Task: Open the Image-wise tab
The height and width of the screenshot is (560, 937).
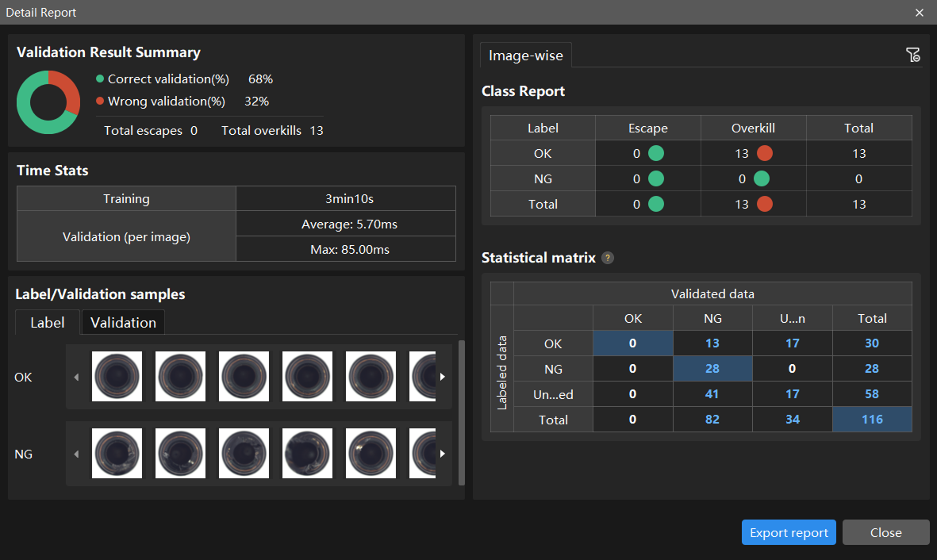Action: pos(525,56)
